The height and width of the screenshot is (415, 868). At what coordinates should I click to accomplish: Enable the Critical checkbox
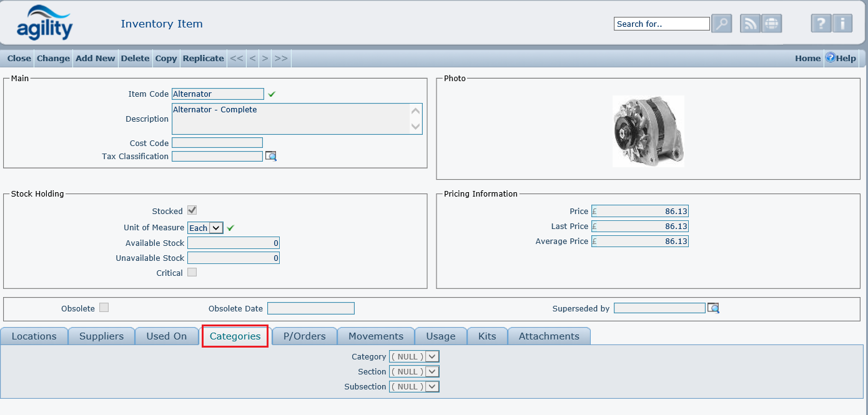coord(192,272)
